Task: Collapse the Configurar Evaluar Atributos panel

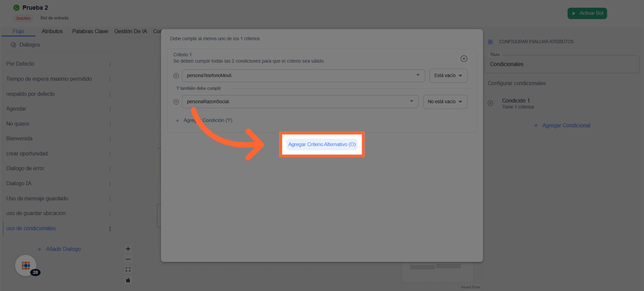Action: click(x=490, y=42)
